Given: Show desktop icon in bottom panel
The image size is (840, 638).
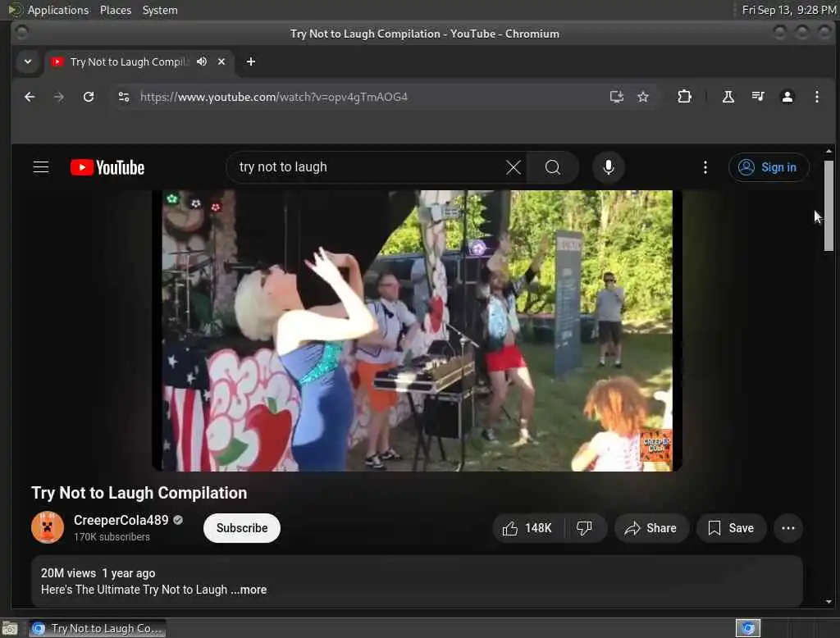Looking at the screenshot, I should pyautogui.click(x=10, y=628).
